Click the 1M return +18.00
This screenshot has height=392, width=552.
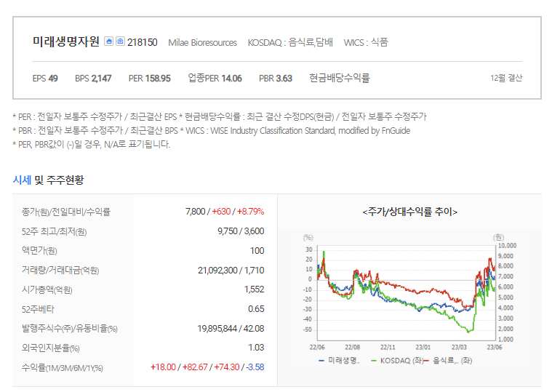point(163,367)
